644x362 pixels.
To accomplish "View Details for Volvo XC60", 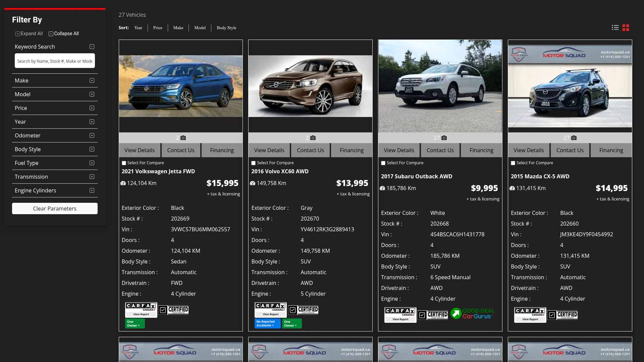I will (x=269, y=150).
